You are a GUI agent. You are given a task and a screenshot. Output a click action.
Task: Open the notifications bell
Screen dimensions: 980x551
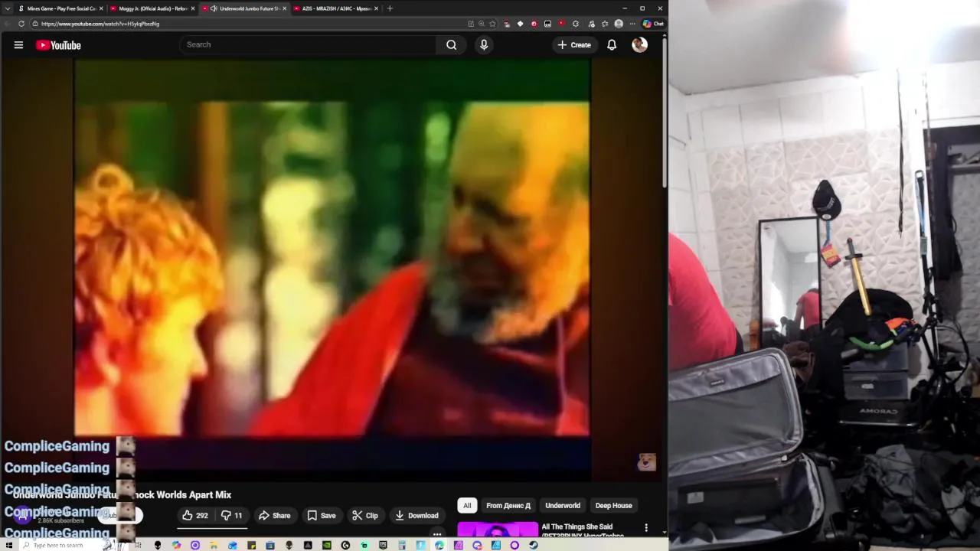pos(612,44)
